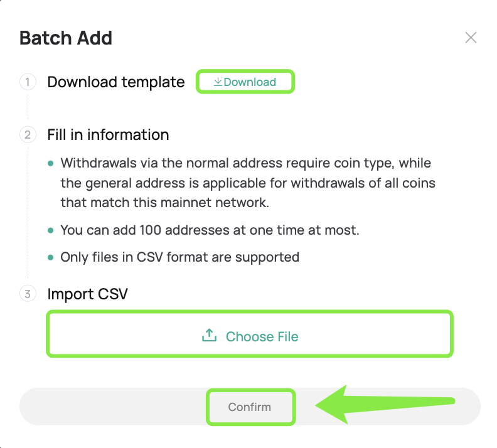Click the Fill in information heading

coord(108,134)
